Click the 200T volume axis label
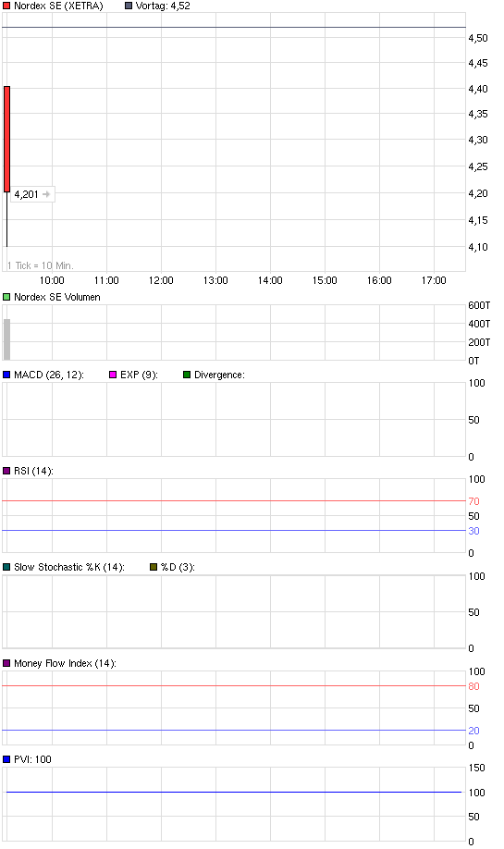 click(x=479, y=342)
